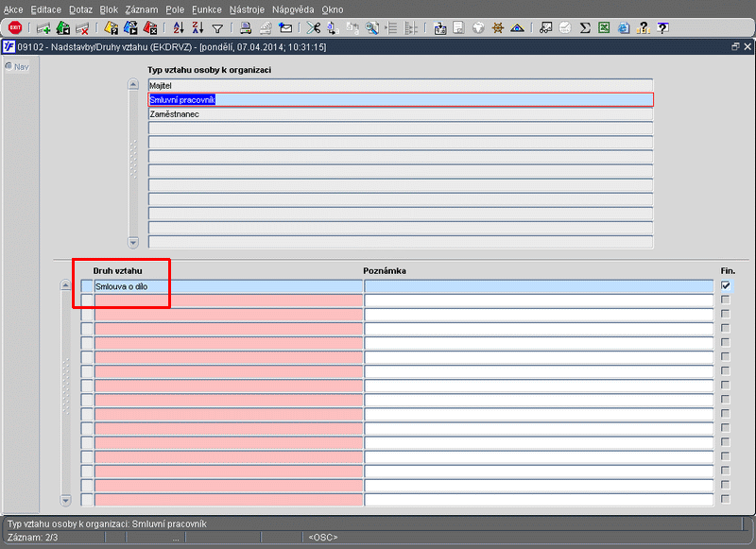Viewport: 756px width, 549px height.
Task: Click the up arrow of the Typ vztahu list scrollbar
Action: [x=133, y=85]
